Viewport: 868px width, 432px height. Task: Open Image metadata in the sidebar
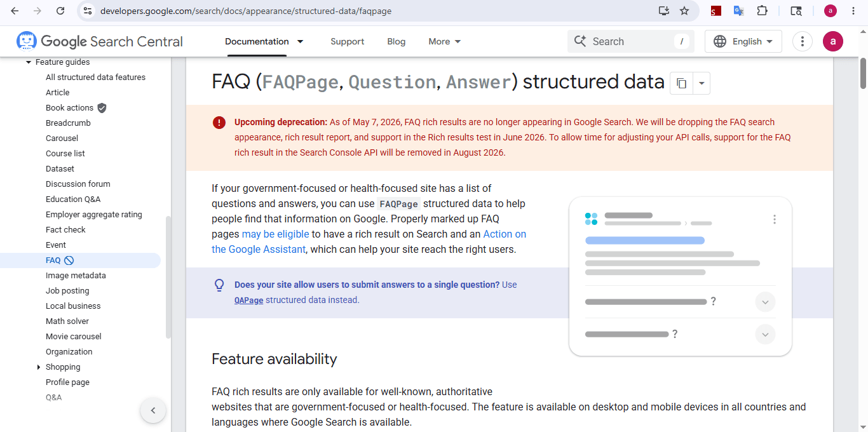76,276
